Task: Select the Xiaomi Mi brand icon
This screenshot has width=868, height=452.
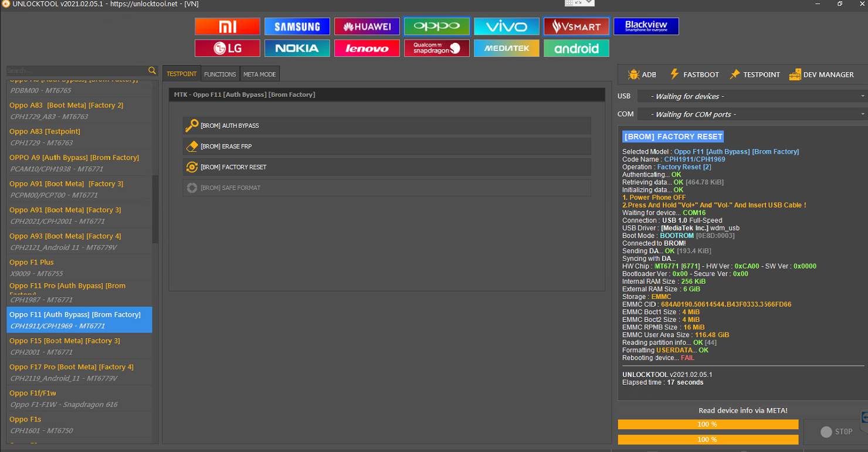Action: pos(228,26)
